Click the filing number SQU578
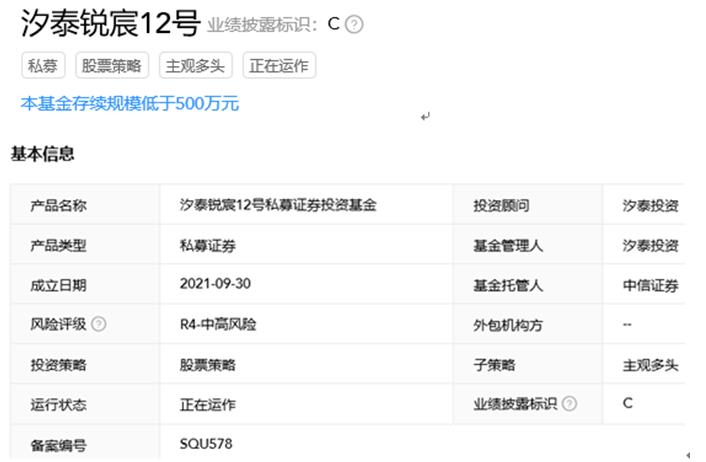This screenshot has height=462, width=706. pos(206,444)
